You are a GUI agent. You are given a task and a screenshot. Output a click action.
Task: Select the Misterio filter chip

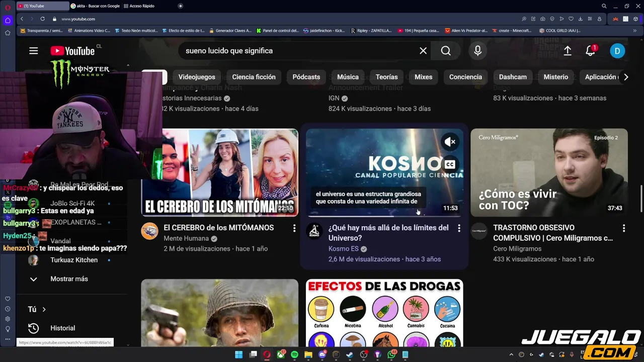pos(555,77)
